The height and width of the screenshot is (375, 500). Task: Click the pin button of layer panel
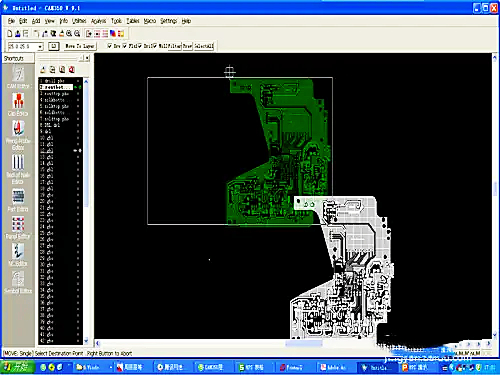pos(81,58)
